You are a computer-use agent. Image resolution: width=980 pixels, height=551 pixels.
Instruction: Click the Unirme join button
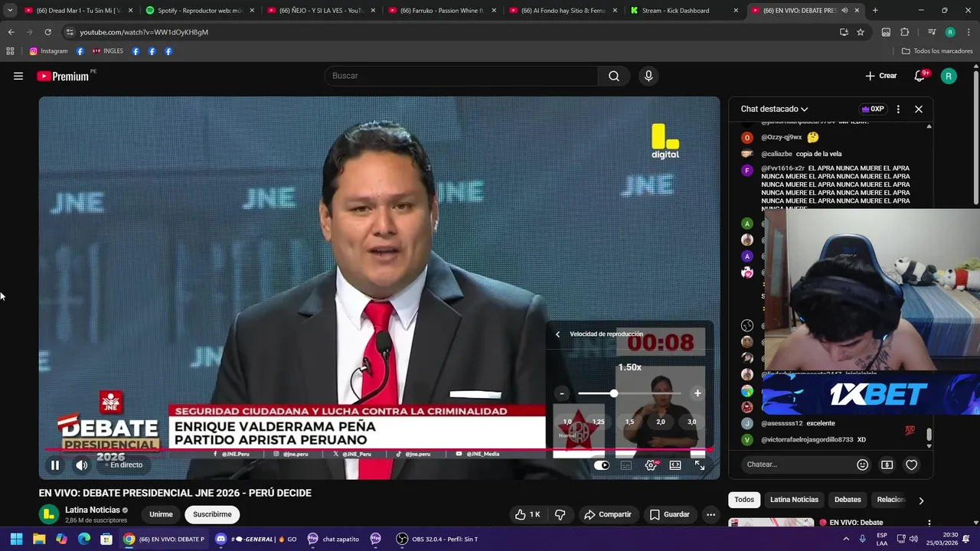point(161,514)
